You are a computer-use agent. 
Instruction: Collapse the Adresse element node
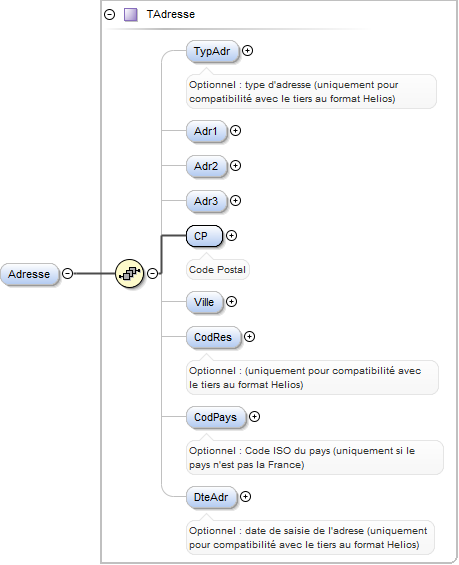(x=67, y=273)
